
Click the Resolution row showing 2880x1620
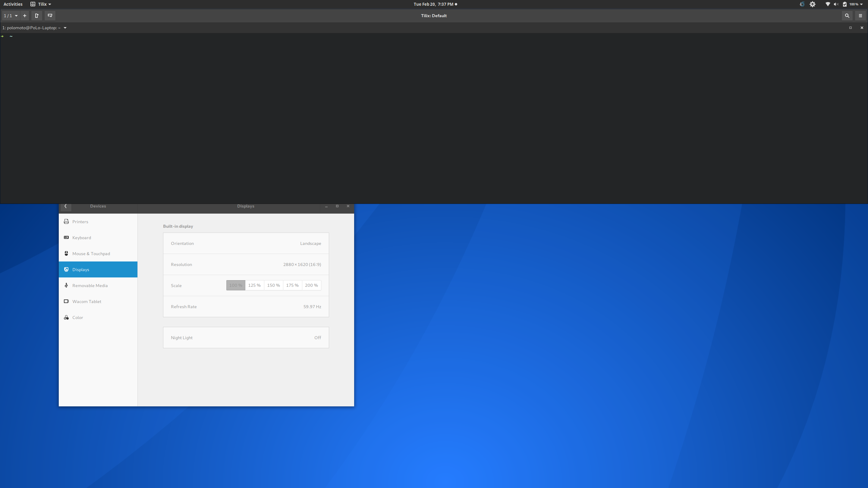[x=246, y=264]
